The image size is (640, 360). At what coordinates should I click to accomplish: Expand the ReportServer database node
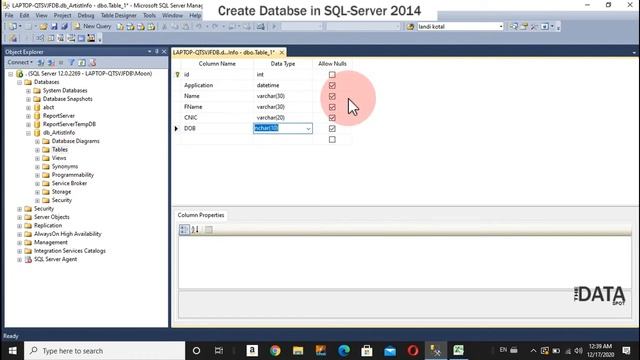(x=28, y=116)
